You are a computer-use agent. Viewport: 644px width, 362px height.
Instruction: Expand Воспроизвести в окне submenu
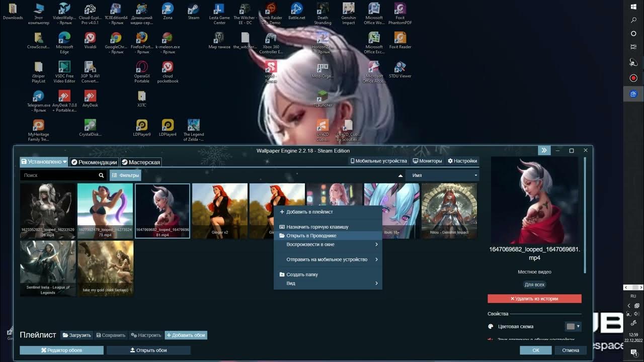pos(328,244)
